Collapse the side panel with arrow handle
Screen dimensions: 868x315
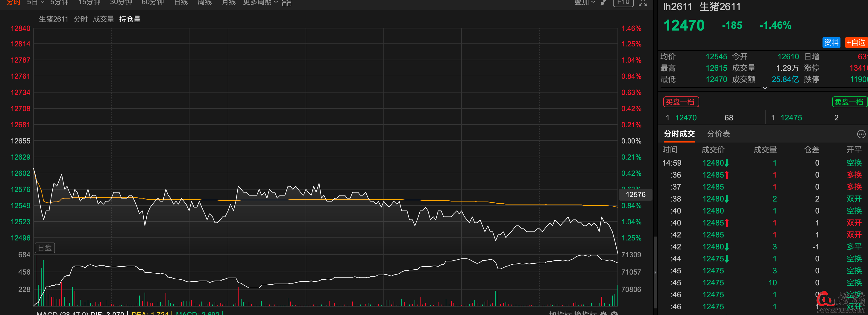point(655,272)
